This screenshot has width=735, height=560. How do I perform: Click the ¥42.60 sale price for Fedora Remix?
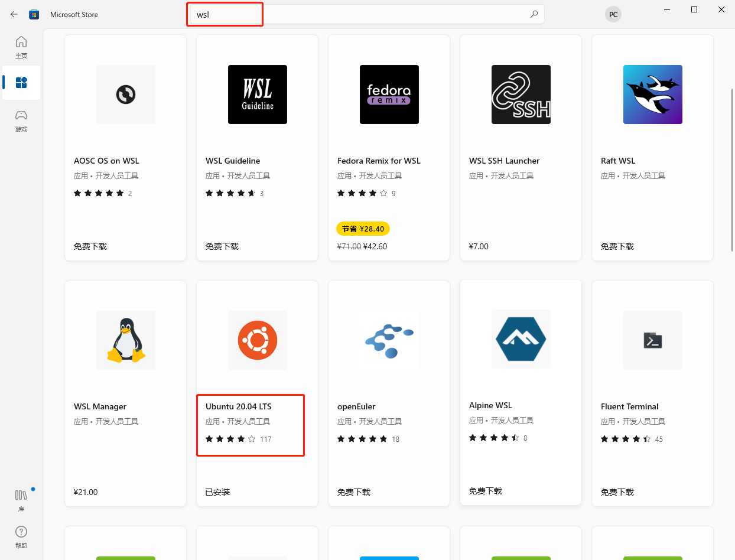[375, 246]
